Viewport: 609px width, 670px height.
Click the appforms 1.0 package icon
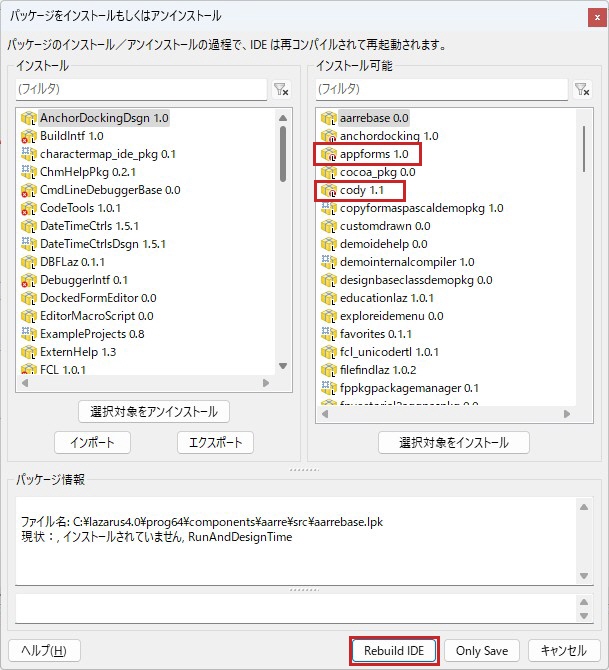(328, 154)
